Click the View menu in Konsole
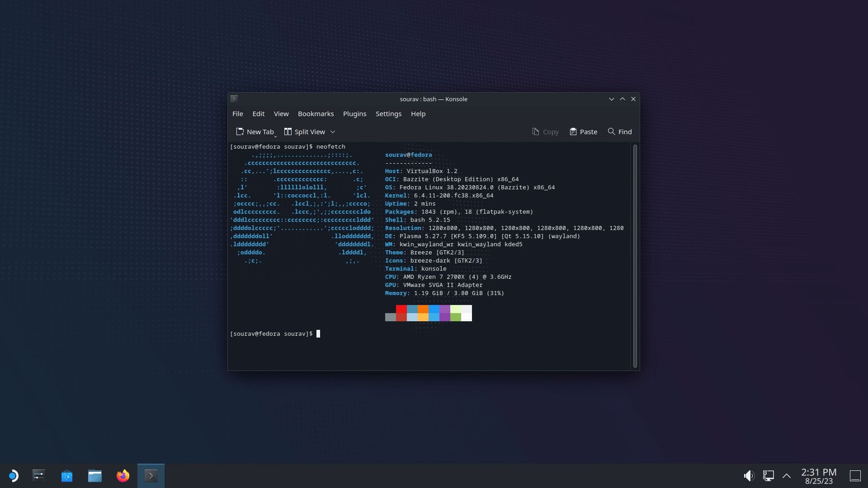Viewport: 868px width, 488px height. point(281,114)
